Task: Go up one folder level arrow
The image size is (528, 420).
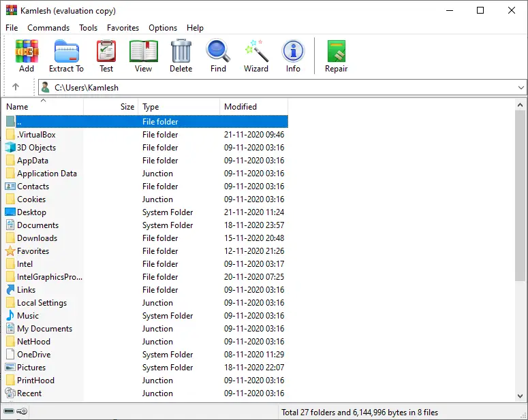Action: click(x=16, y=87)
